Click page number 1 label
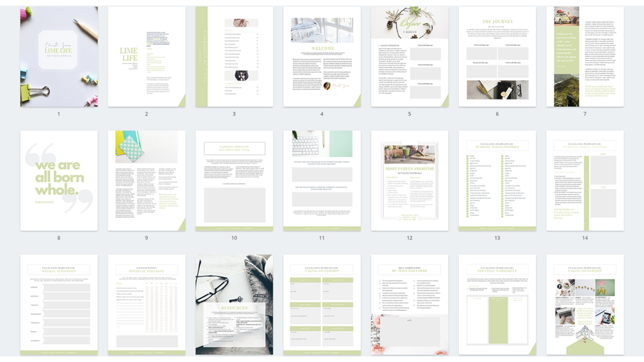The height and width of the screenshot is (362, 644). pos(59,113)
